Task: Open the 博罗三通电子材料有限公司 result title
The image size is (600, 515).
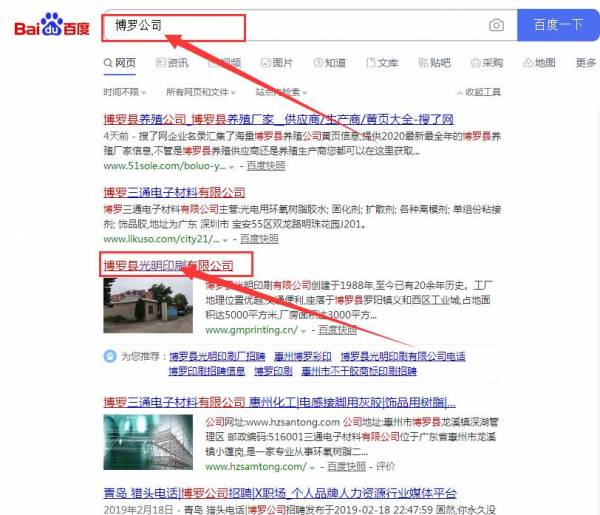Action: click(174, 191)
